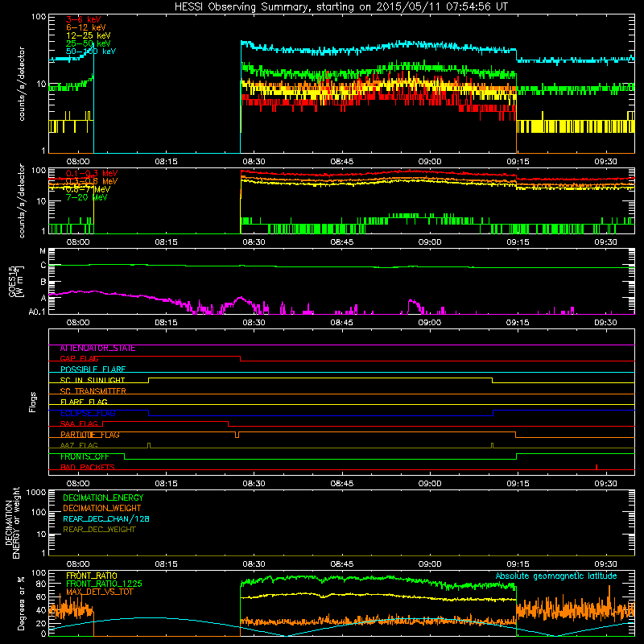Click the REAR_DEC_CHAN/128 legend label
The width and height of the screenshot is (644, 644).
click(106, 519)
